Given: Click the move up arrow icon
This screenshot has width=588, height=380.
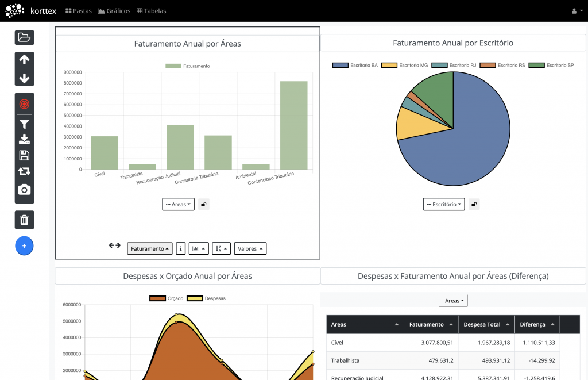Looking at the screenshot, I should [x=24, y=59].
